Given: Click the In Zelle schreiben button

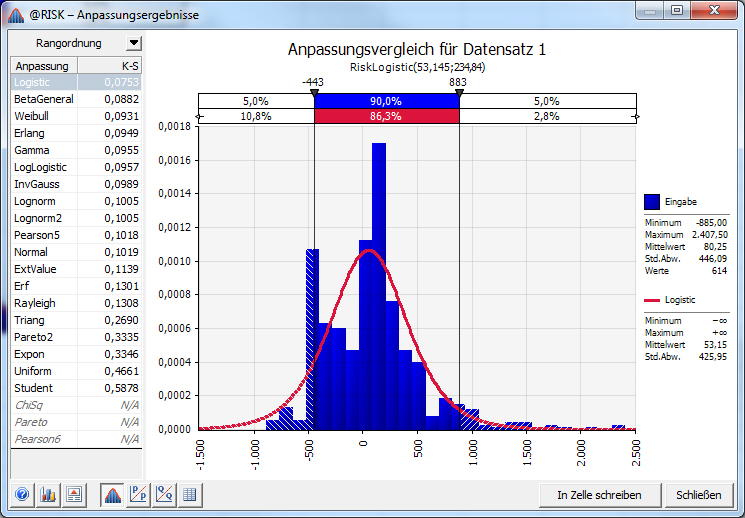Looking at the screenshot, I should click(600, 495).
